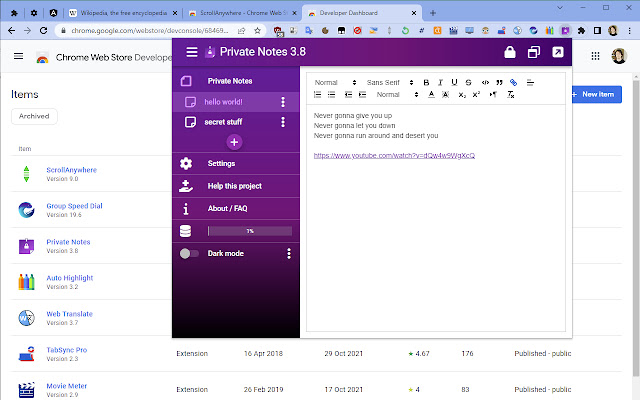
Task: Open Web Translate item in dashboard
Action: pos(69,314)
